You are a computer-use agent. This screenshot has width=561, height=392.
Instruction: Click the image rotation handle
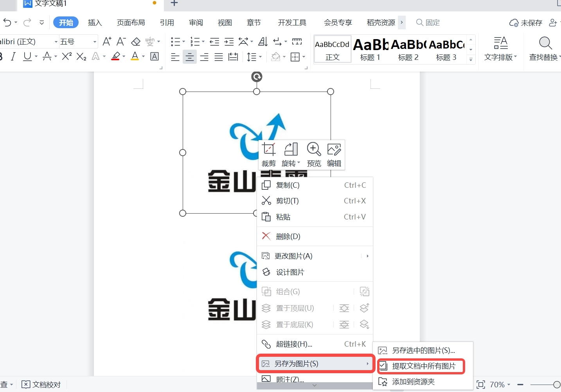point(257,77)
